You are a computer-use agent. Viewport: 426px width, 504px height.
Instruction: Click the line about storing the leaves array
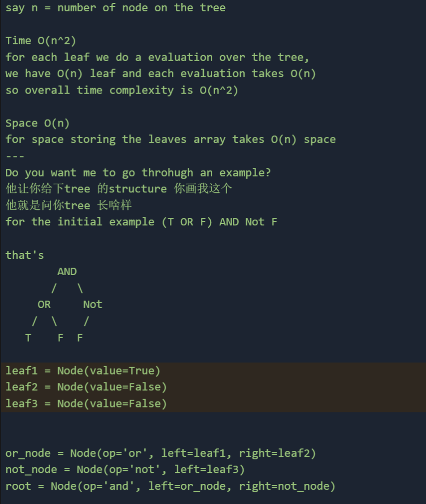tap(170, 140)
